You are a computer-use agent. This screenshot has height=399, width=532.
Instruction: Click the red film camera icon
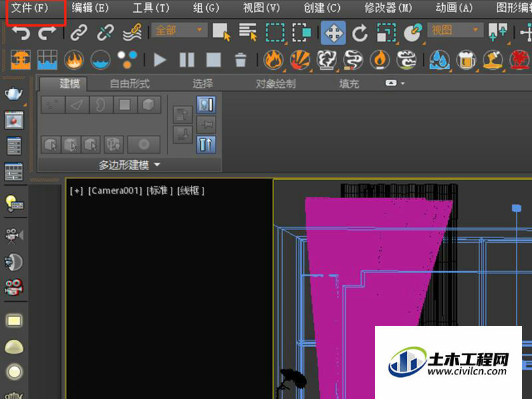14,287
